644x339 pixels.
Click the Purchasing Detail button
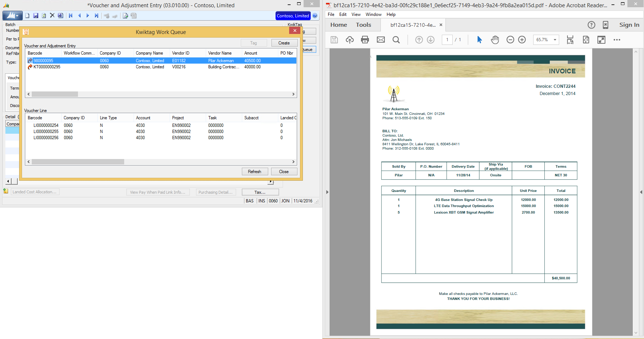(x=216, y=192)
